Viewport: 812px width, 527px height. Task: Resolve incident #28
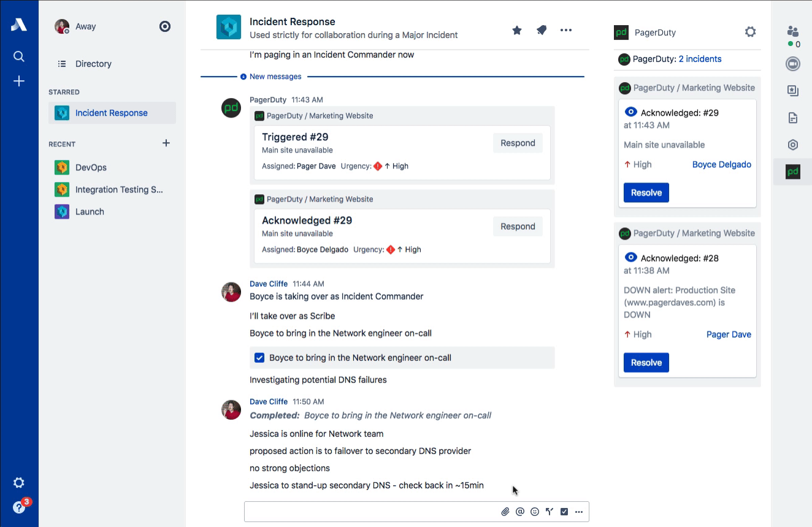(646, 362)
